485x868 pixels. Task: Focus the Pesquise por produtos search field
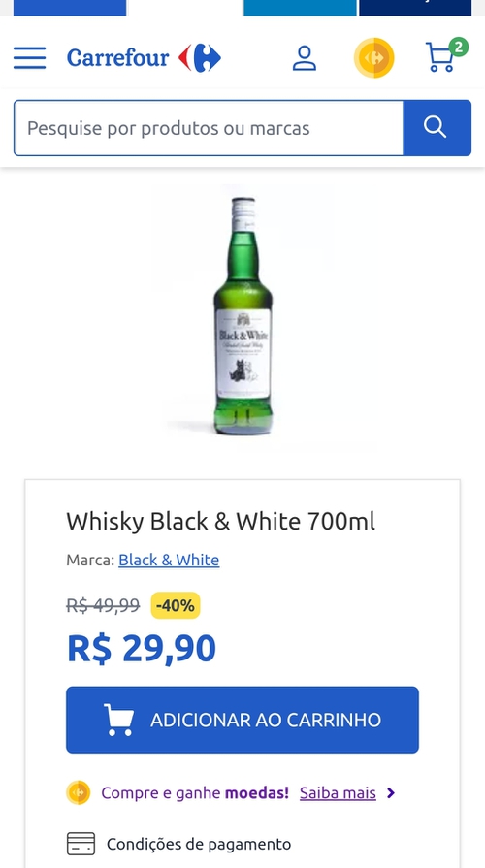[x=209, y=128]
